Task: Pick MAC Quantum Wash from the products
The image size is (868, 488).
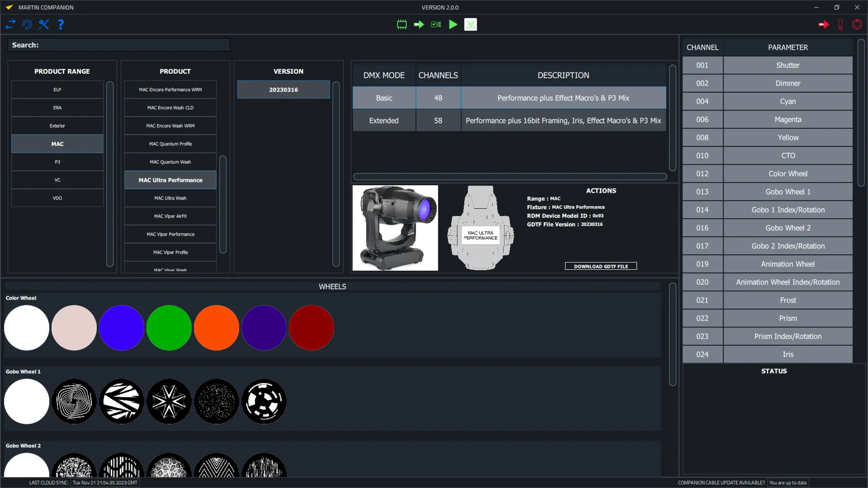Action: click(170, 162)
